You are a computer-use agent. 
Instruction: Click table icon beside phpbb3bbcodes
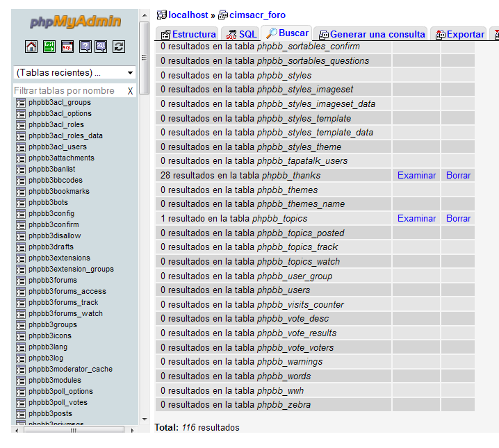(21, 181)
